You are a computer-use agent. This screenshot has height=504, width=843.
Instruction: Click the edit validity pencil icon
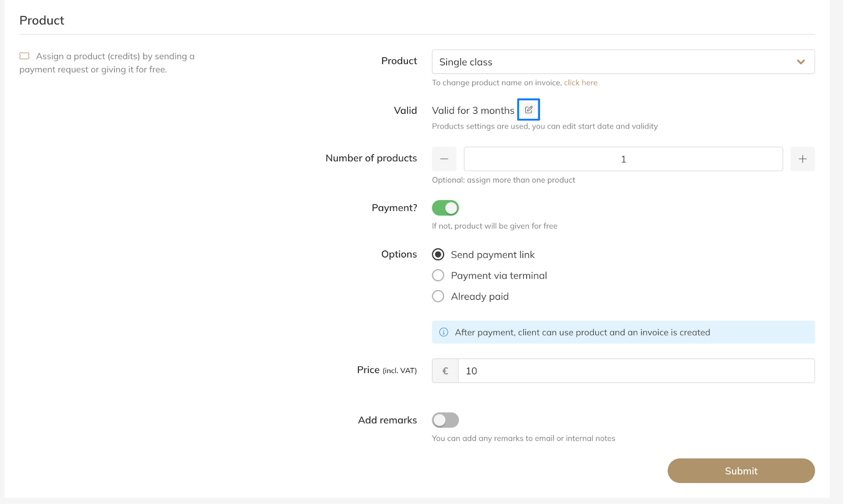[528, 110]
